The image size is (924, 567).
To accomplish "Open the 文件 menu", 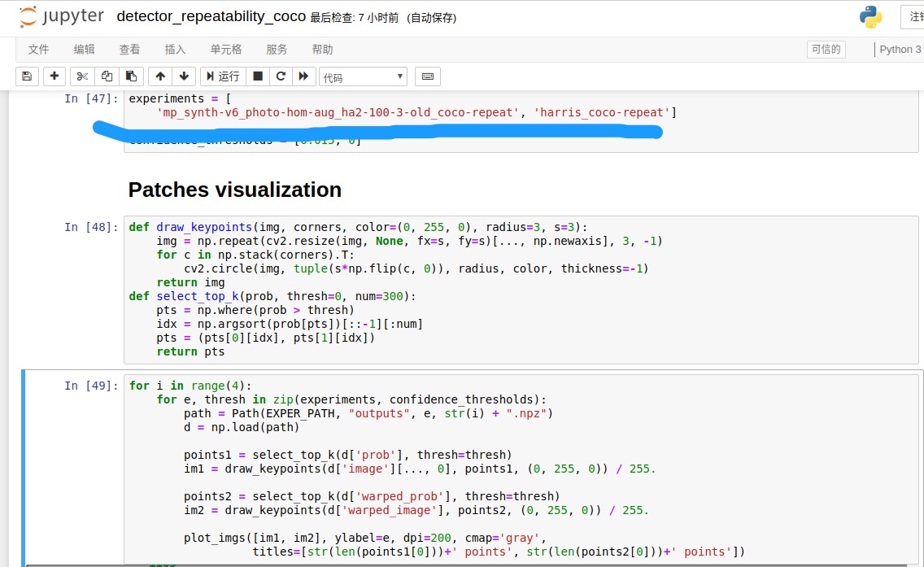I will [x=38, y=50].
